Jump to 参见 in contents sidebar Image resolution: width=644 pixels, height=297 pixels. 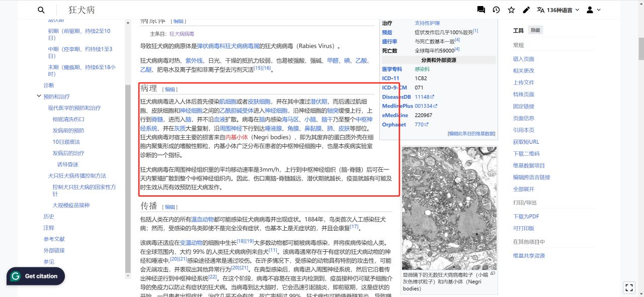tap(49, 262)
